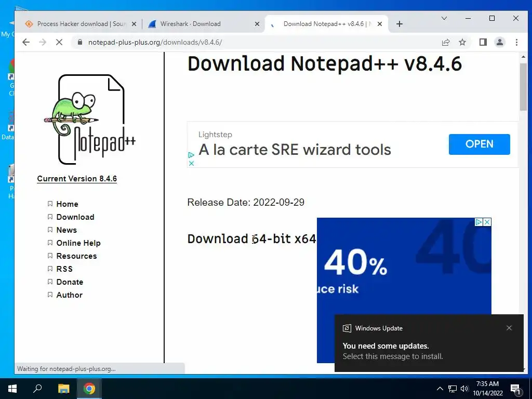Close the Lightstep ad with X
The height and width of the screenshot is (399, 532).
191,163
